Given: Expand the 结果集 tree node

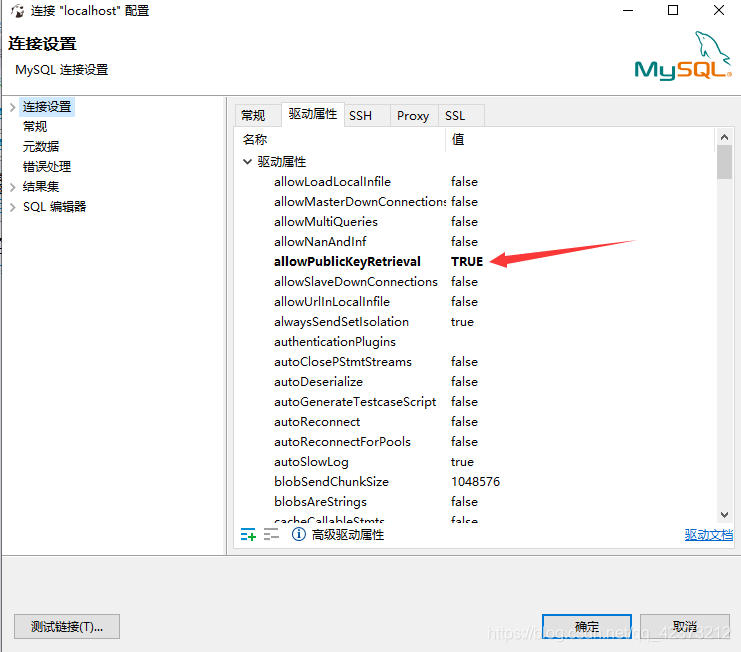Looking at the screenshot, I should point(12,187).
